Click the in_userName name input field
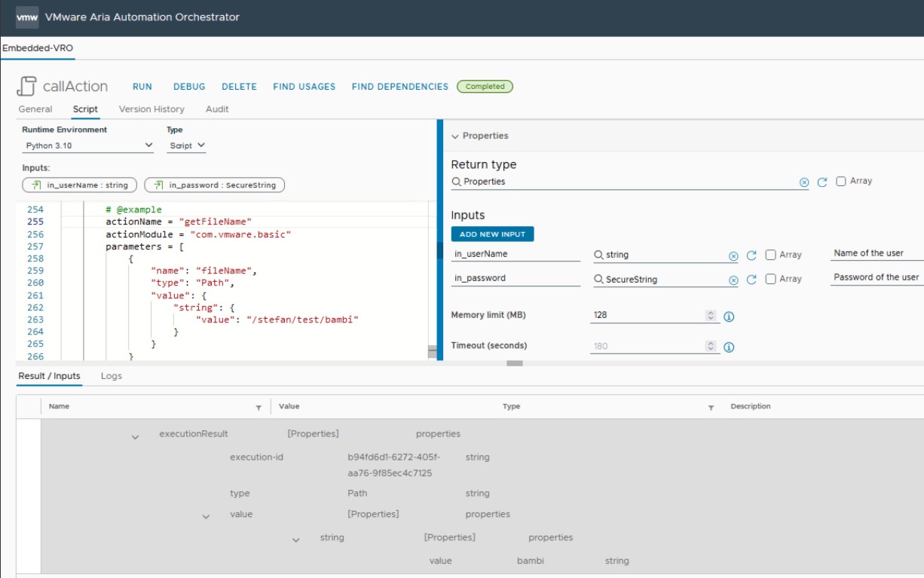This screenshot has height=578, width=924. click(x=516, y=255)
